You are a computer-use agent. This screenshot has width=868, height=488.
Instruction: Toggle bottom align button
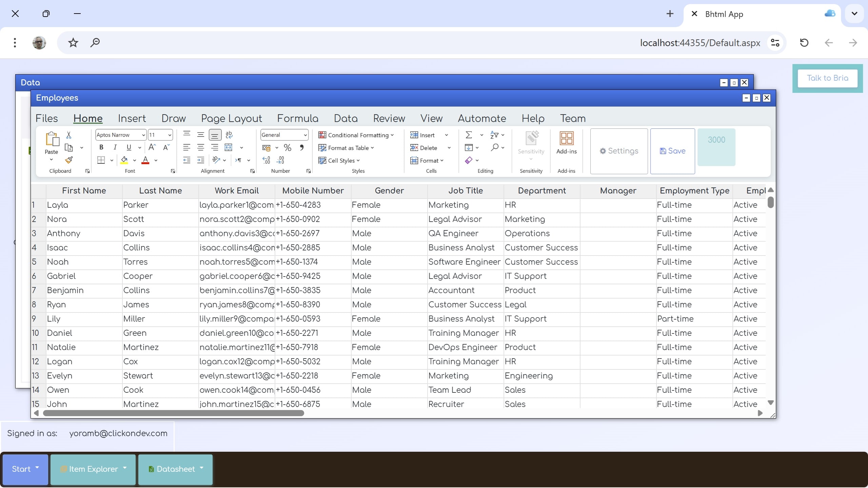[215, 135]
